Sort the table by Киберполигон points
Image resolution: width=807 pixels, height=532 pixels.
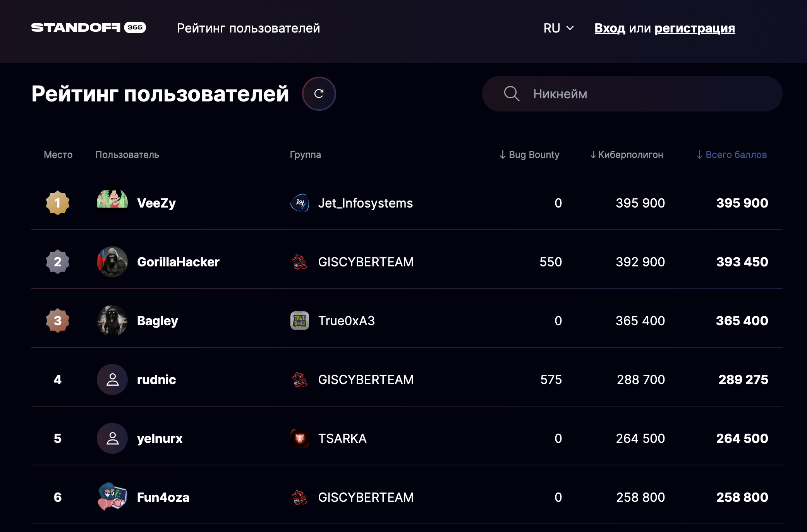tap(627, 155)
